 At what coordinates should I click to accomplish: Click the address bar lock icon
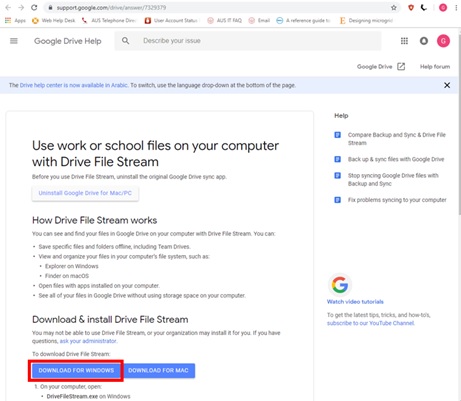point(50,8)
